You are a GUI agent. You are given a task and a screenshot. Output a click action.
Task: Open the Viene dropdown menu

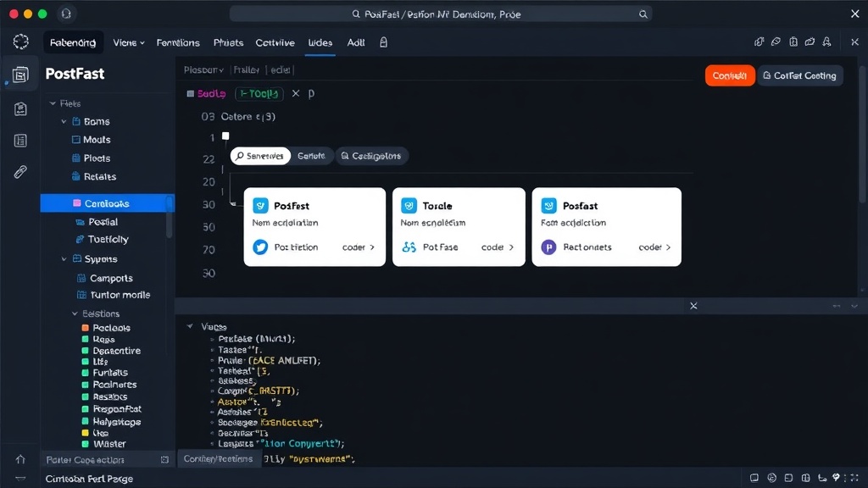(129, 42)
